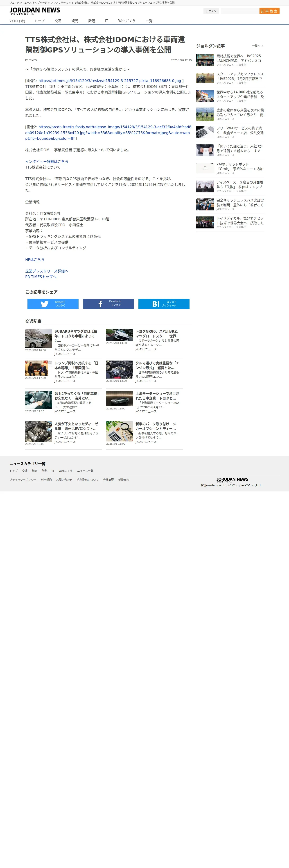The height and width of the screenshot is (868, 289).
Task: Click footer トップ category link
Action: click(14, 471)
